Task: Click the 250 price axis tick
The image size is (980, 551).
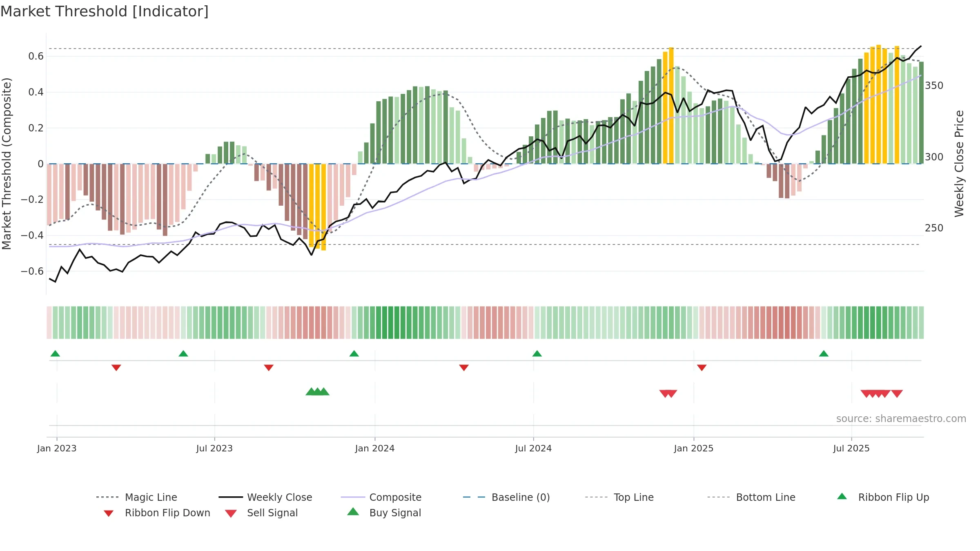Action: coord(934,228)
